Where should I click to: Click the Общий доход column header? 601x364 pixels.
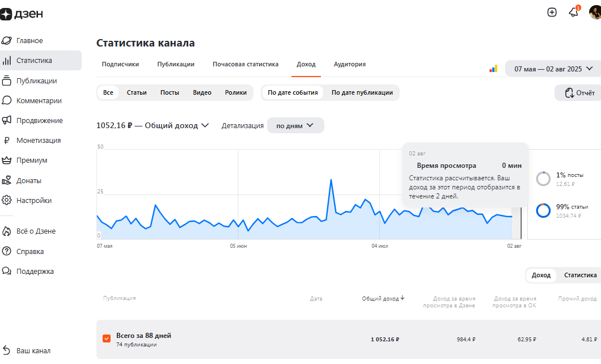(380, 298)
